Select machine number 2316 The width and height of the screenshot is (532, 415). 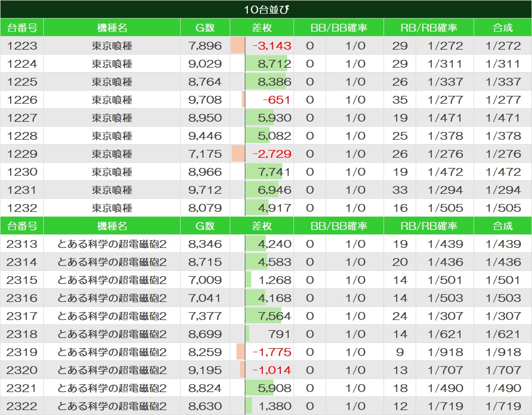click(22, 298)
